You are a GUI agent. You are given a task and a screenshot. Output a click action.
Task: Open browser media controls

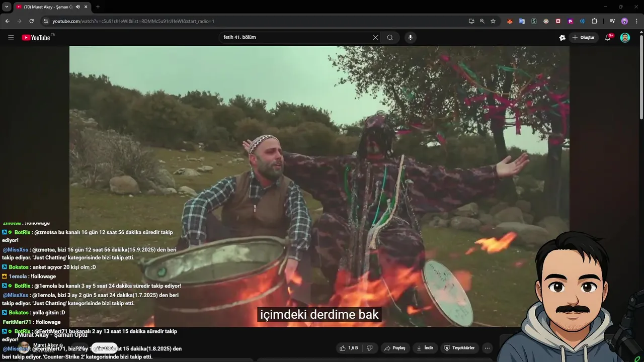612,21
